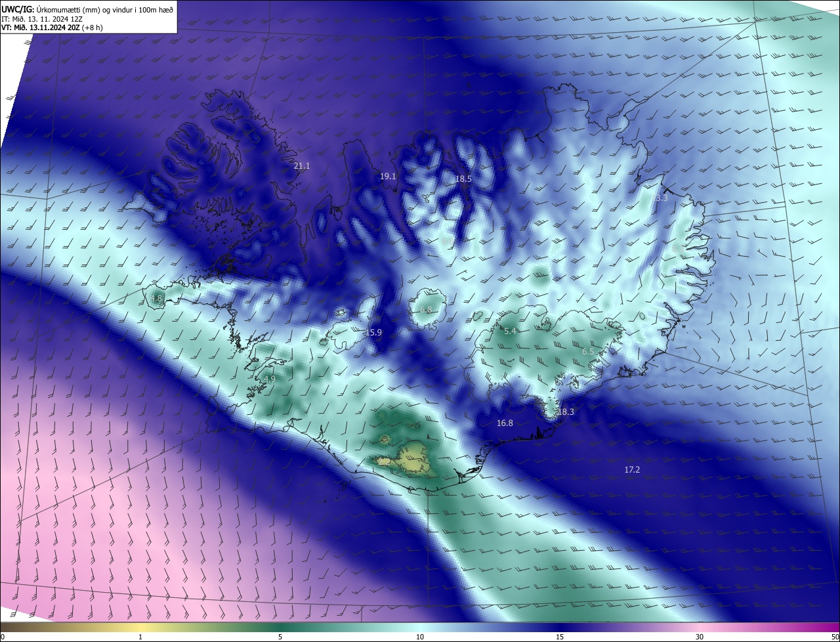The height and width of the screenshot is (642, 840).
Task: Click the 19.1 value label on the map
Action: tap(388, 177)
